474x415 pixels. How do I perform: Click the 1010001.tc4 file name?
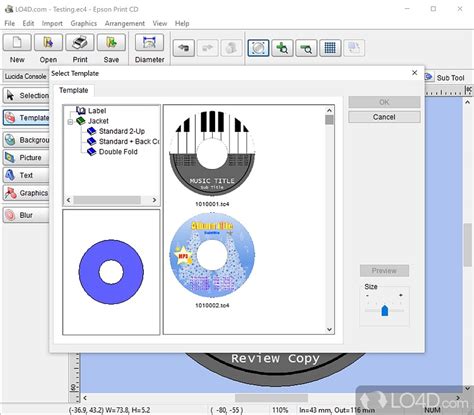212,204
